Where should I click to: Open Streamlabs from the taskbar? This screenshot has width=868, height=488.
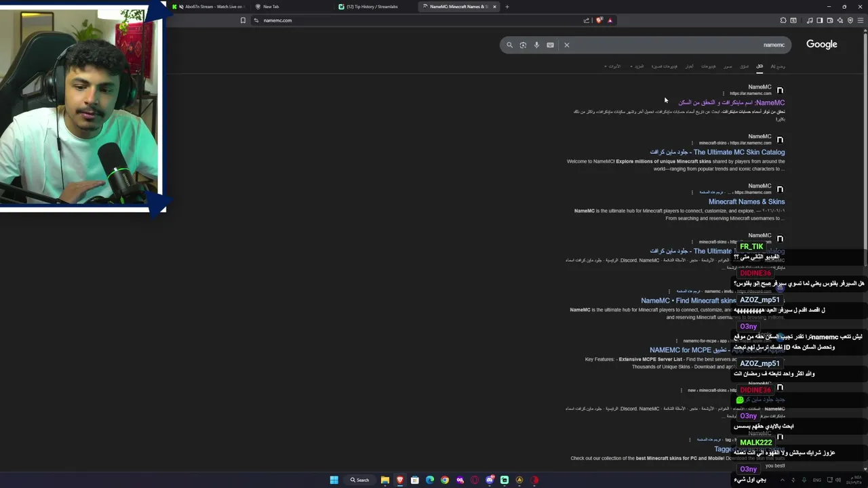505,480
